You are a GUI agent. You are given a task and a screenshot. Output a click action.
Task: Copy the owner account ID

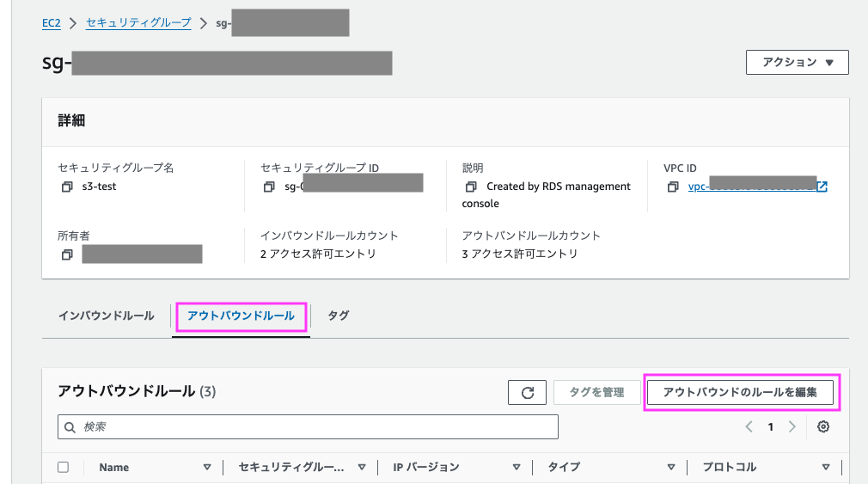[x=67, y=254]
